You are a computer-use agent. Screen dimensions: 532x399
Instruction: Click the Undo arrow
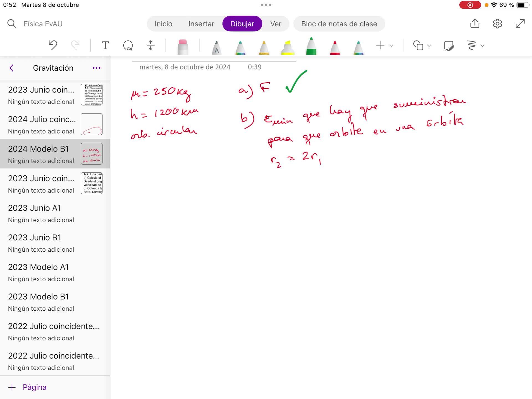[x=53, y=45]
